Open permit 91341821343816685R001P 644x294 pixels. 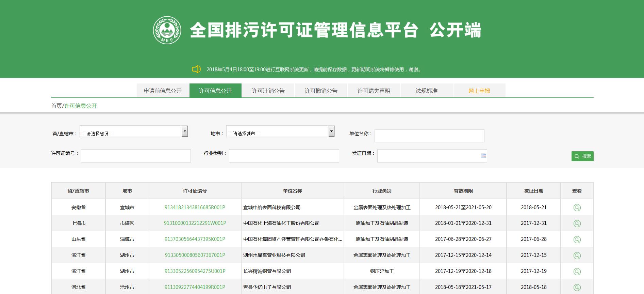195,207
